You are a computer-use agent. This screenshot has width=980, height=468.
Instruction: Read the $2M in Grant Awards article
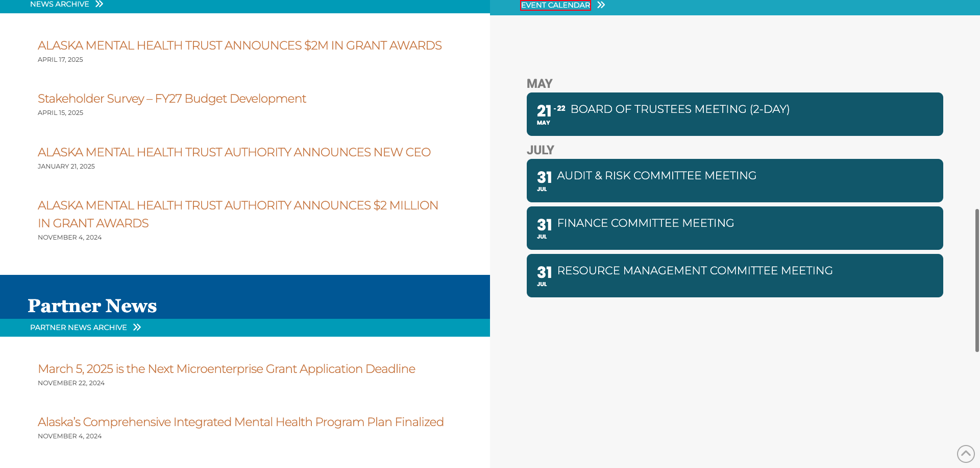tap(239, 45)
